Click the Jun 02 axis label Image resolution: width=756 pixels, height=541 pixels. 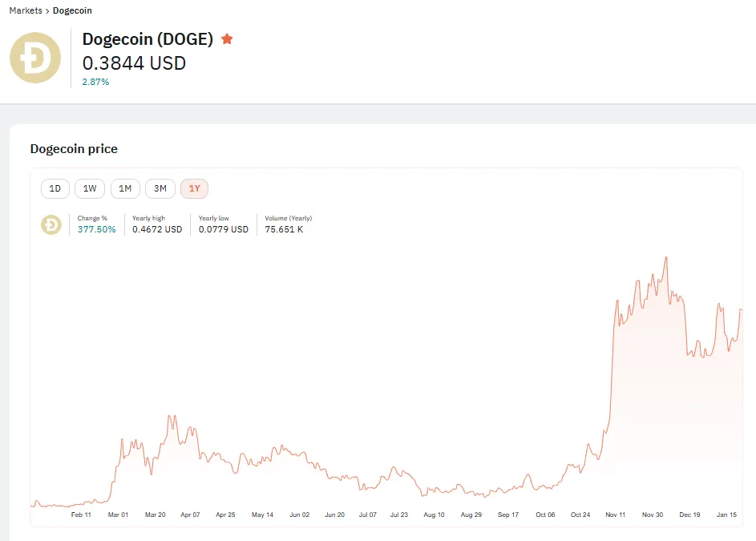[x=299, y=515]
